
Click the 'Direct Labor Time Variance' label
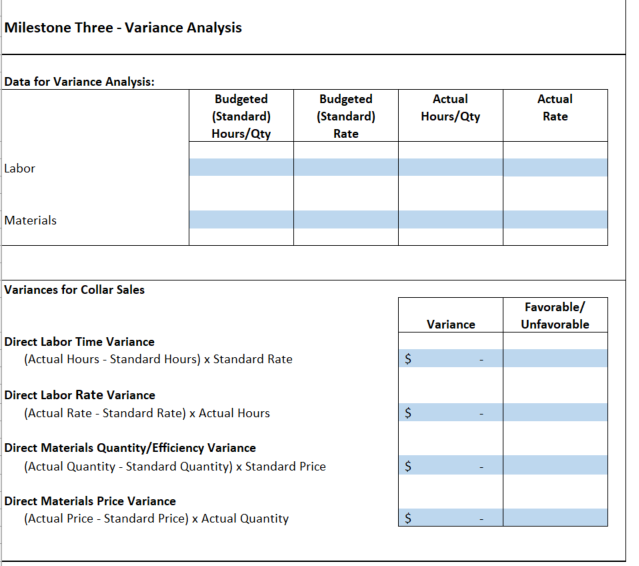[79, 341]
